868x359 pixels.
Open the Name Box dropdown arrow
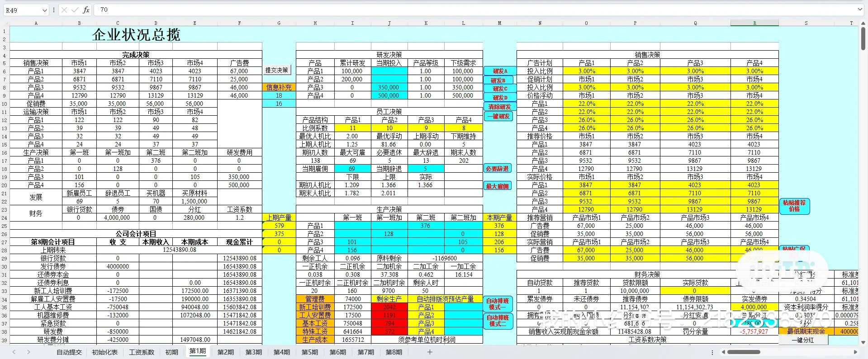coord(44,10)
